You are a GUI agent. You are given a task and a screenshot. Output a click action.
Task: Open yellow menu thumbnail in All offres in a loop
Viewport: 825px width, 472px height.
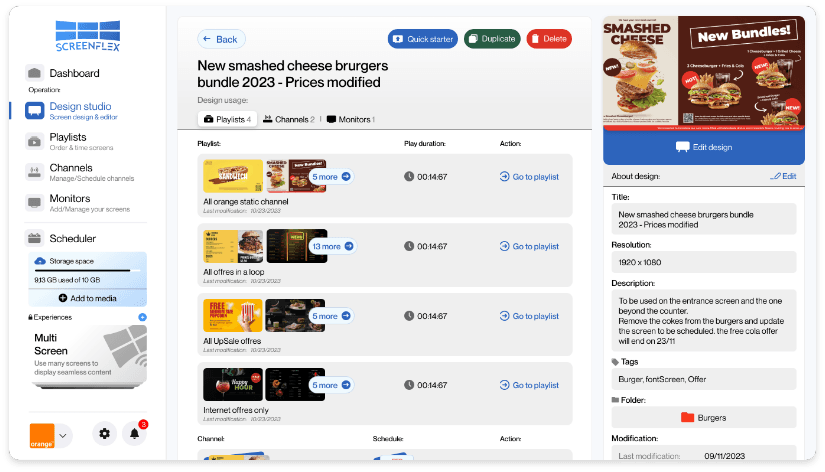(233, 246)
